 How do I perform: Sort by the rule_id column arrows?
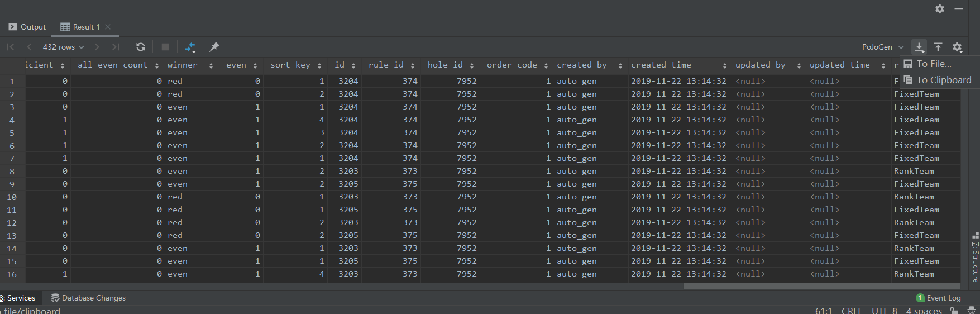point(413,65)
